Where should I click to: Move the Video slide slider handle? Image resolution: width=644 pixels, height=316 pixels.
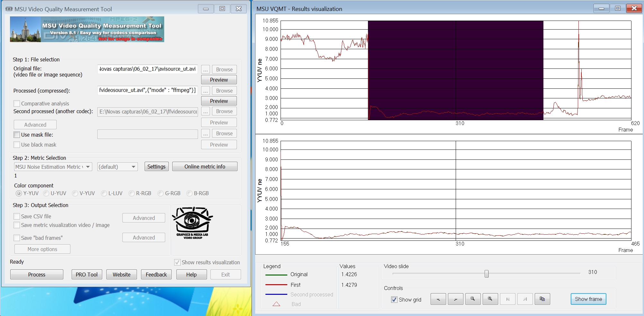click(x=487, y=274)
